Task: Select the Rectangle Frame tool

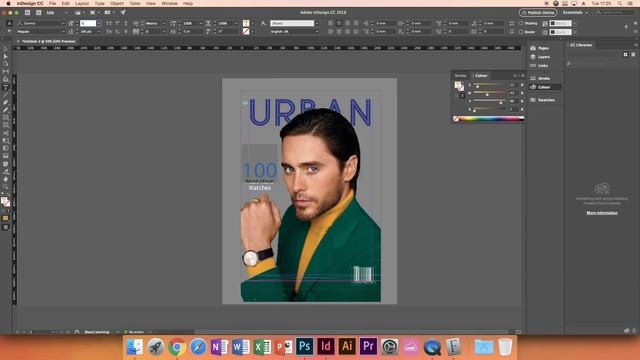Action: (x=5, y=118)
